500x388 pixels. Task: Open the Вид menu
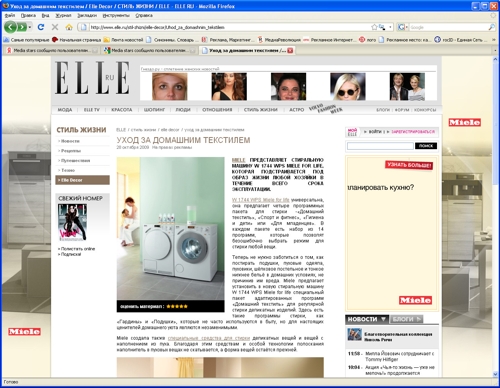point(46,15)
